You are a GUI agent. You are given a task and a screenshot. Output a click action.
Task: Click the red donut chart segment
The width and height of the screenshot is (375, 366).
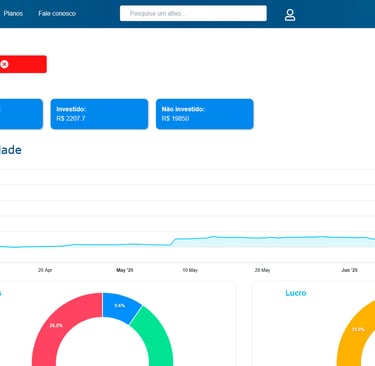pos(57,327)
